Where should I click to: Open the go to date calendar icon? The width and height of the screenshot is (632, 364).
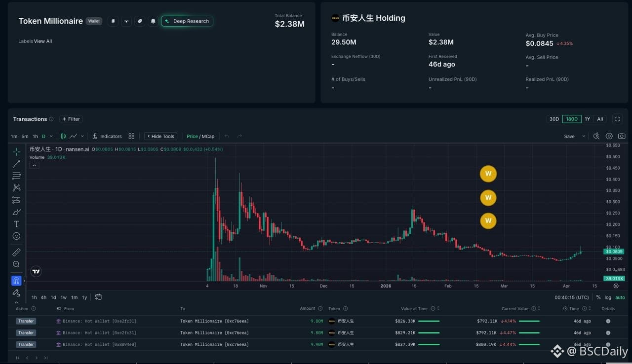pyautogui.click(x=98, y=297)
